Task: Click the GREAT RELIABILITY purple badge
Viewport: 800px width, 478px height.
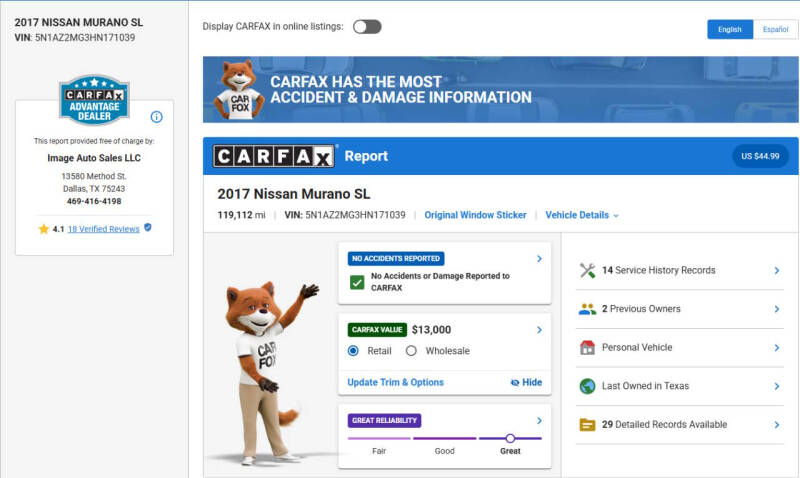Action: click(385, 420)
